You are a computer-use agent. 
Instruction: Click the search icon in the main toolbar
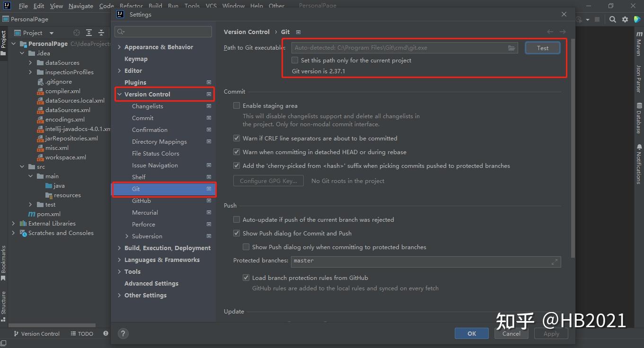click(x=613, y=19)
